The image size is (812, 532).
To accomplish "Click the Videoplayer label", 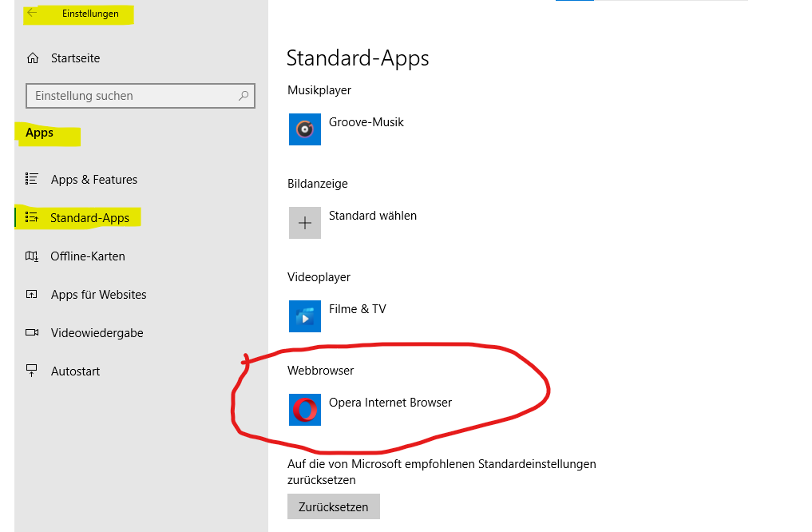I will coord(319,277).
